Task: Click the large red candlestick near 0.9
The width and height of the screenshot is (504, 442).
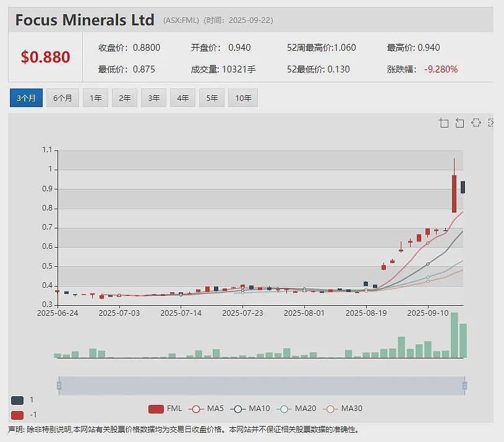Action: (454, 194)
